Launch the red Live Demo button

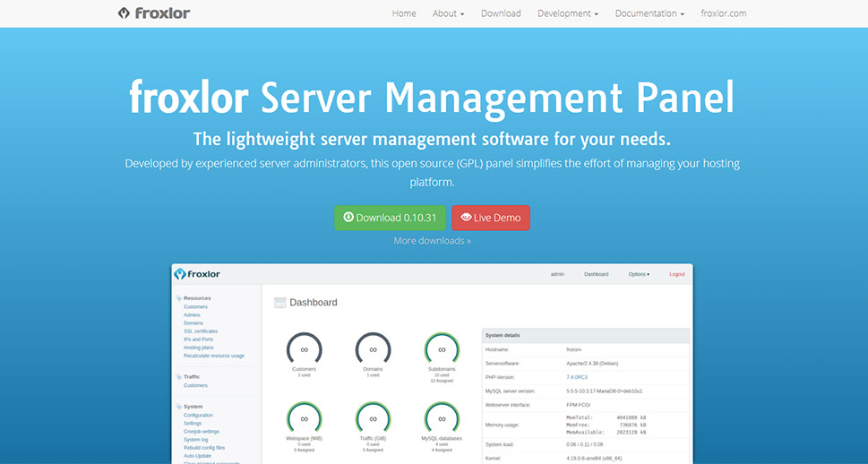pos(491,218)
